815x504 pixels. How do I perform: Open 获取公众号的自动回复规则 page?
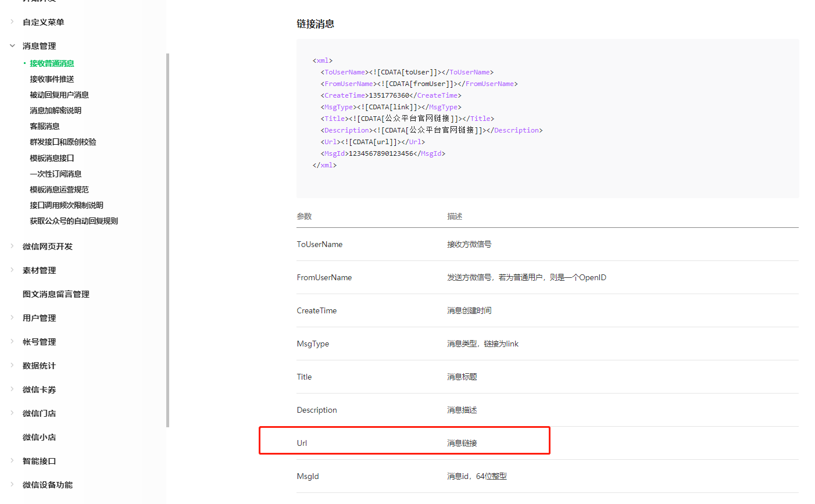tap(74, 221)
